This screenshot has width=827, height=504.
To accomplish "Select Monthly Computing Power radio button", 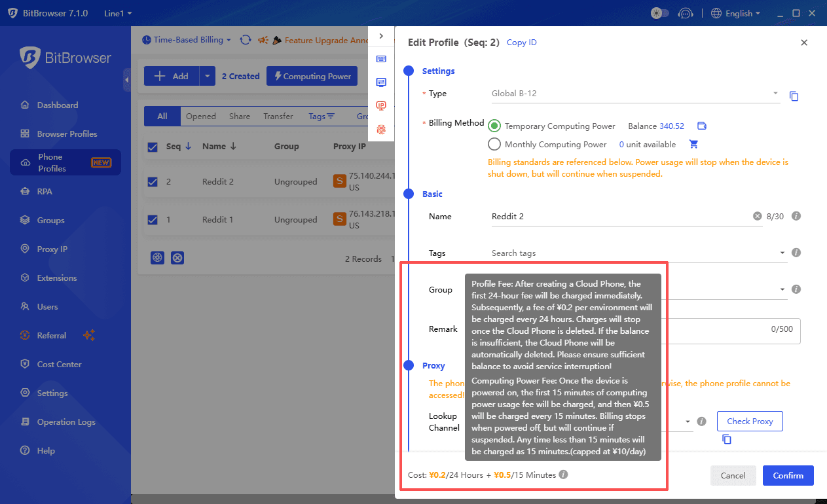I will click(494, 144).
